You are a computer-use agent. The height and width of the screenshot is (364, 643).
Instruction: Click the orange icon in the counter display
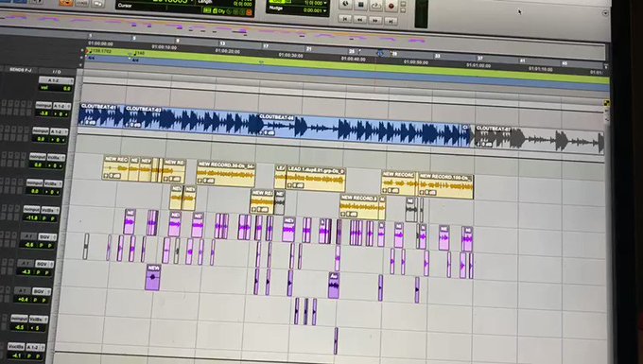click(x=249, y=12)
